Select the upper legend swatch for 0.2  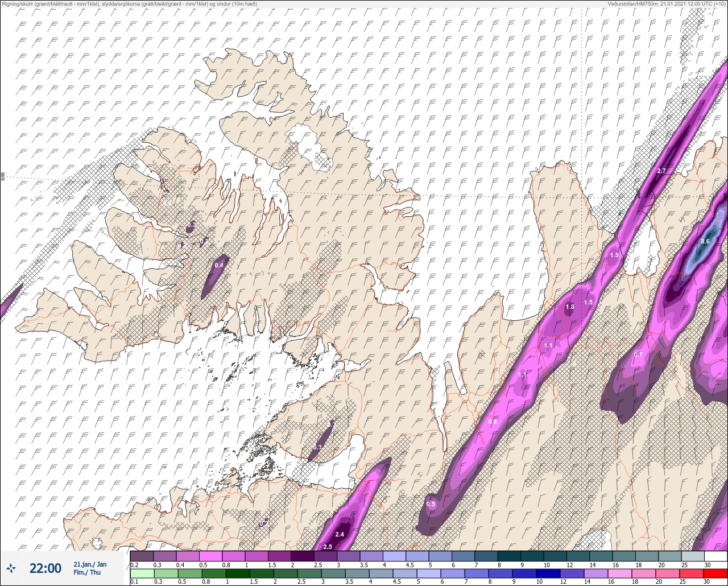coord(142,556)
